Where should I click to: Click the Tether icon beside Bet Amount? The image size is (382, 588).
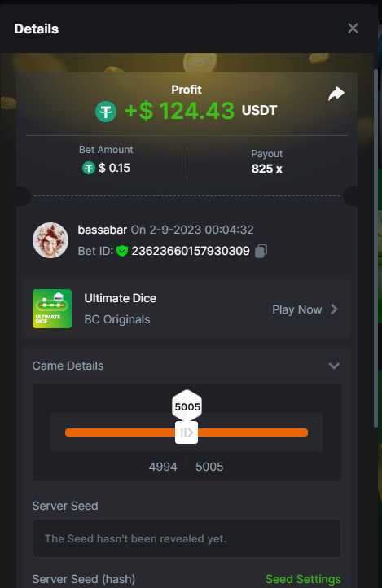pos(89,168)
